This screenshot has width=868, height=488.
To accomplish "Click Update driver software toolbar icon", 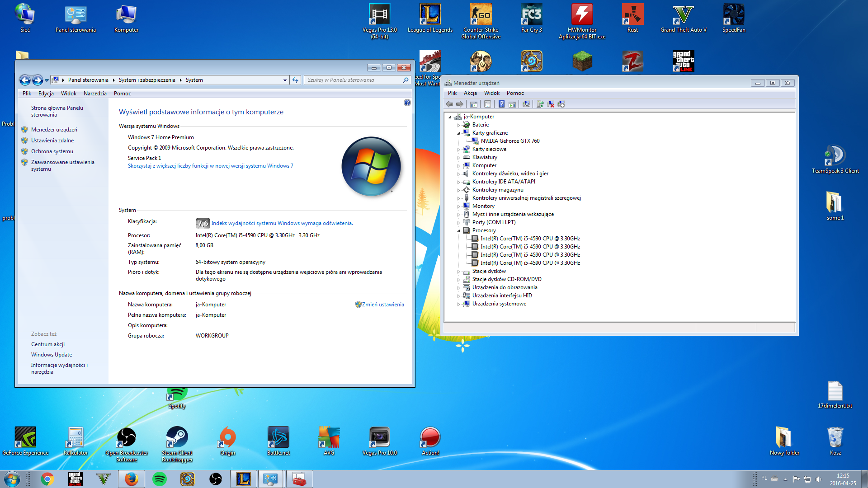I will [540, 104].
